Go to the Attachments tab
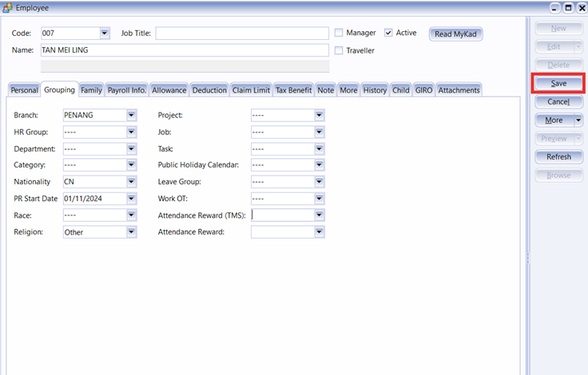This screenshot has width=588, height=375. (459, 90)
